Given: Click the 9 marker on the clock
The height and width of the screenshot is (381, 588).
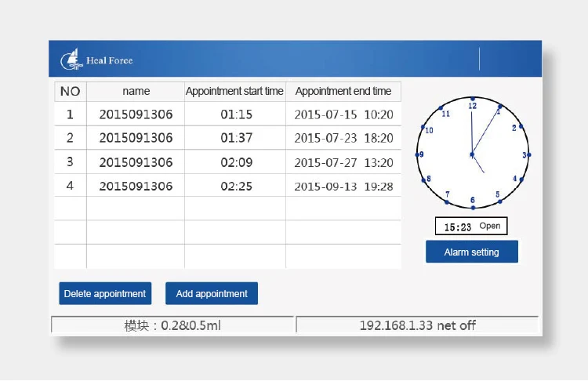Looking at the screenshot, I should pos(421,154).
